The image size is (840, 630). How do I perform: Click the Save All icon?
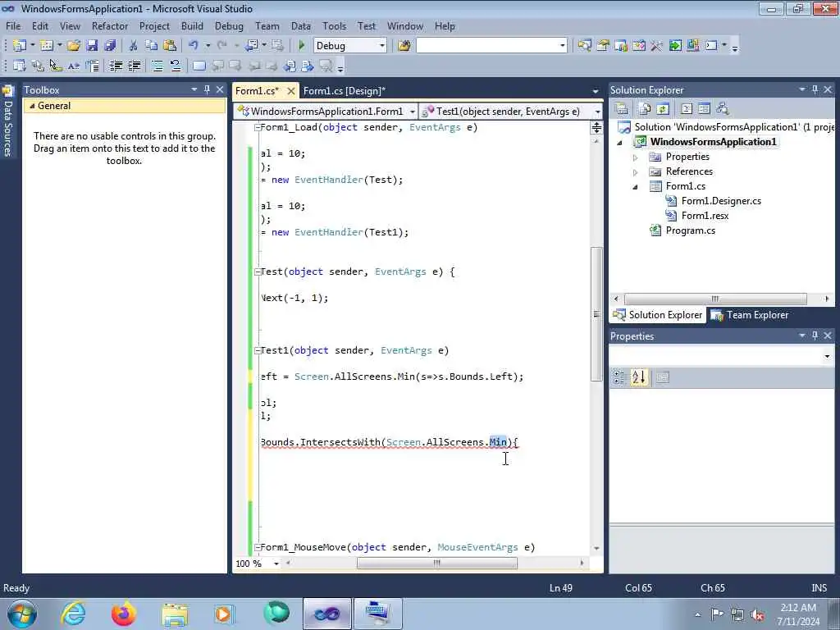(110, 46)
